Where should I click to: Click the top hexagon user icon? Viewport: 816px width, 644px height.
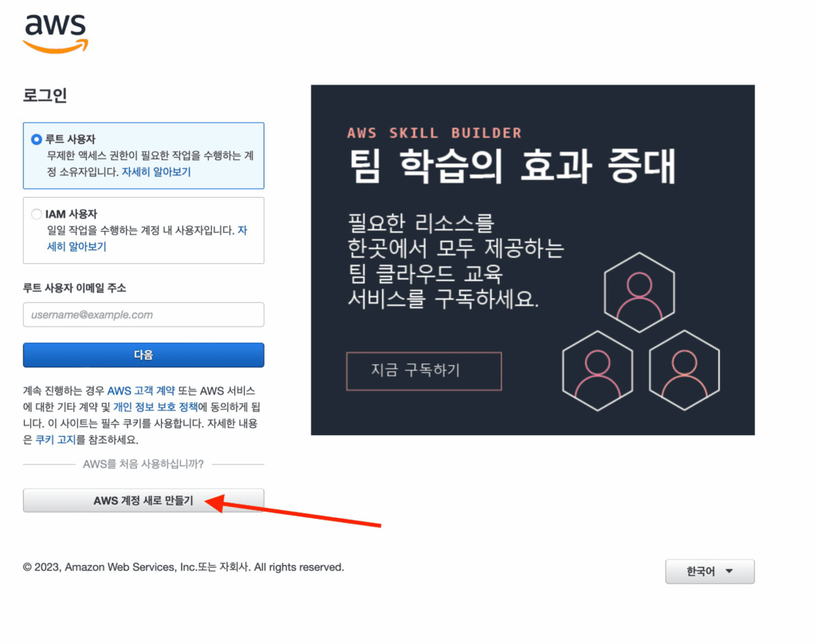pyautogui.click(x=640, y=293)
